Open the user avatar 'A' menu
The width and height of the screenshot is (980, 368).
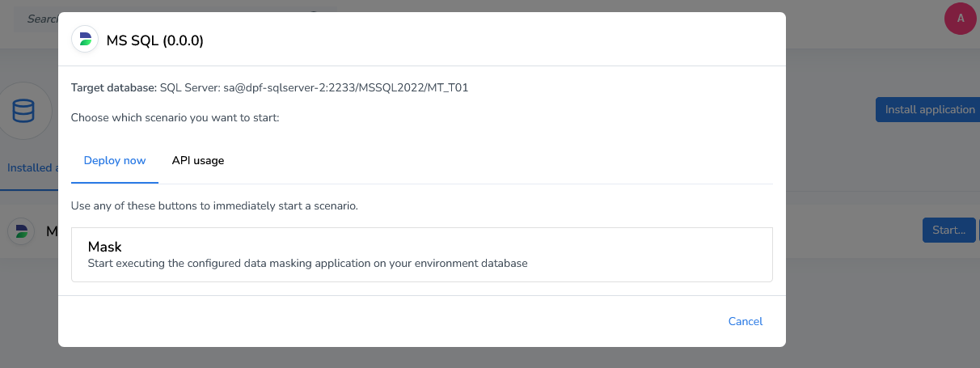[960, 18]
